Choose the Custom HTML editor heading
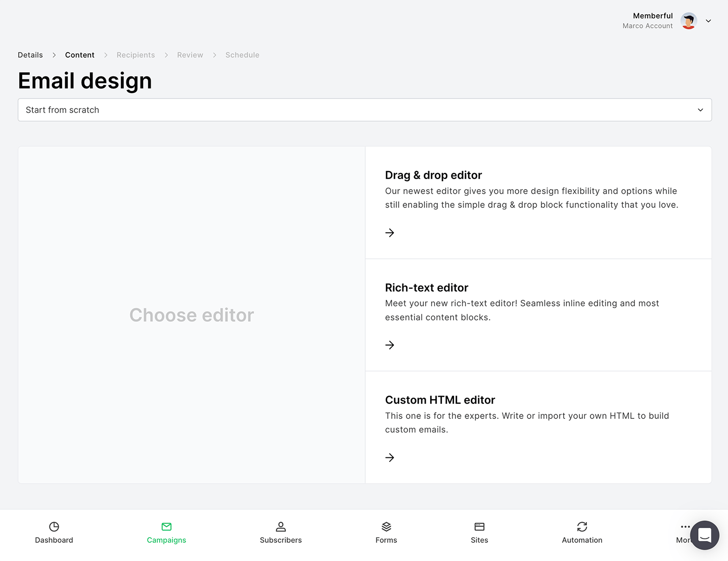728x561 pixels. coord(440,400)
